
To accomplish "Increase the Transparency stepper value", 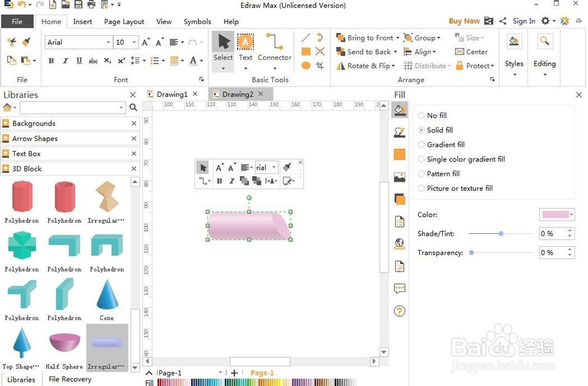I will click(570, 250).
